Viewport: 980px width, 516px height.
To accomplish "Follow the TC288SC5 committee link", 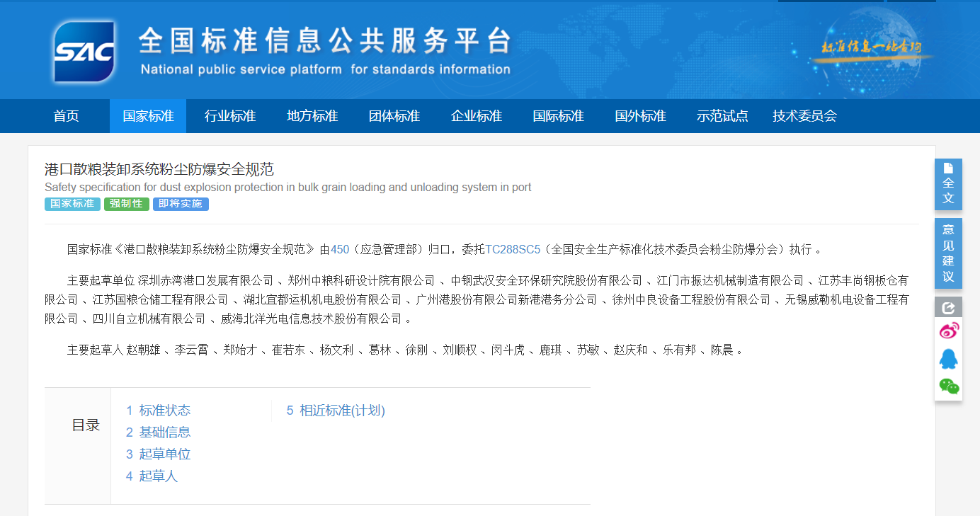I will [x=513, y=249].
